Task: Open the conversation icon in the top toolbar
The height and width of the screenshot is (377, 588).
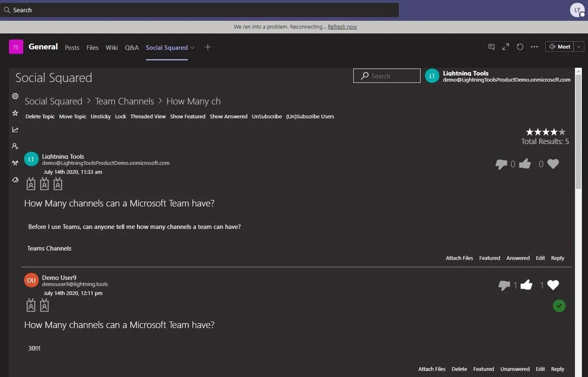Action: pos(491,47)
